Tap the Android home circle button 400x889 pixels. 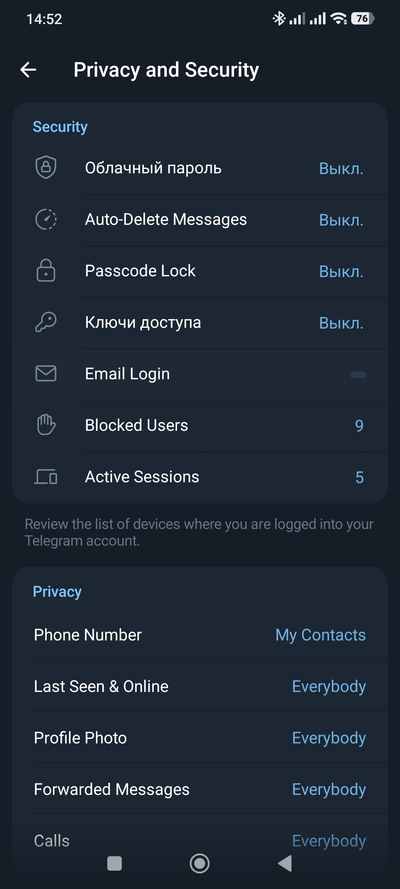199,863
